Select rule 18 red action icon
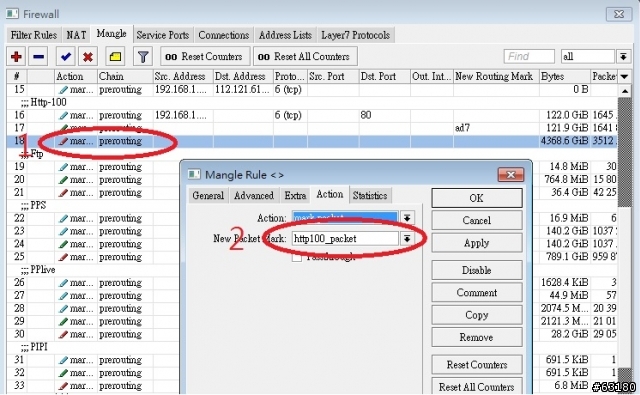This screenshot has width=640, height=395. tap(63, 141)
